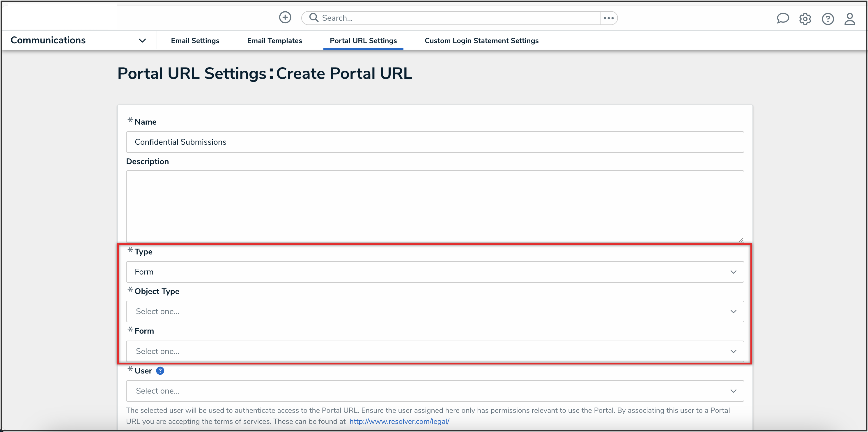
Task: Open the admin settings gear
Action: (x=805, y=19)
